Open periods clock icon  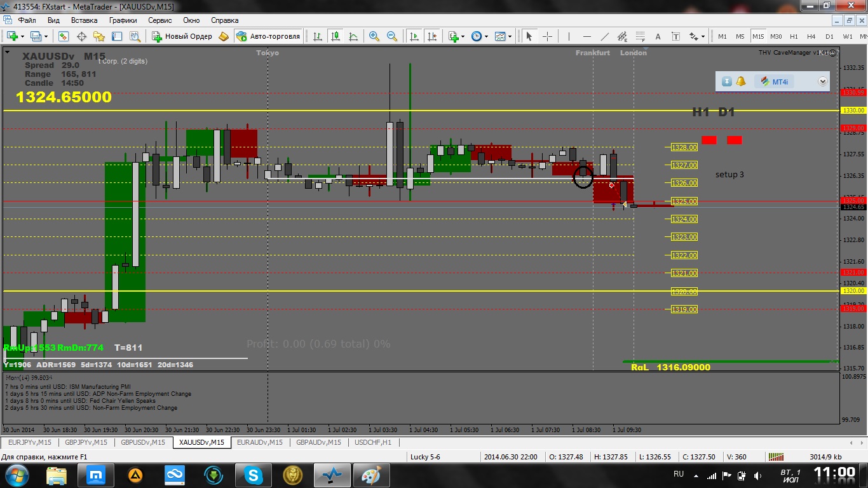coord(477,36)
